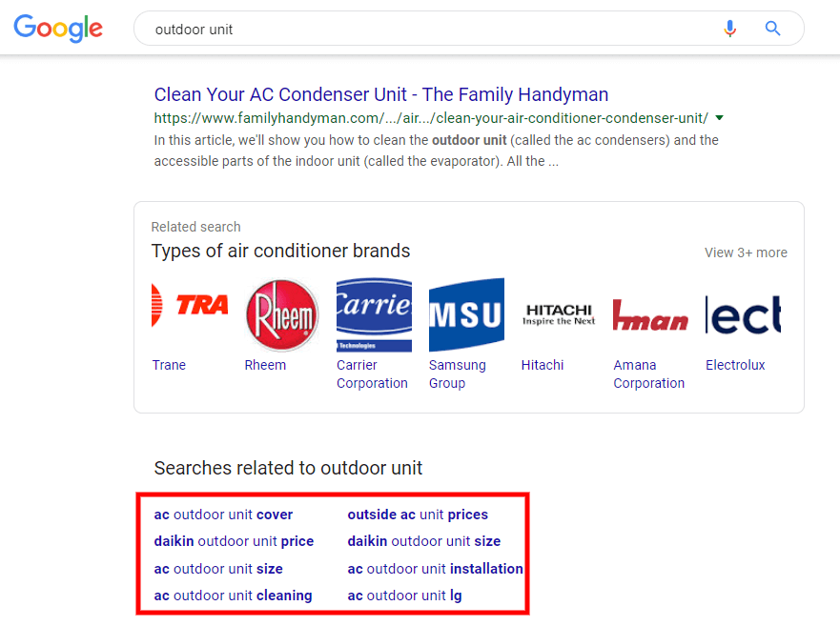Click the blue search magnifier icon
Viewport: 840px width, 626px height.
(x=772, y=29)
